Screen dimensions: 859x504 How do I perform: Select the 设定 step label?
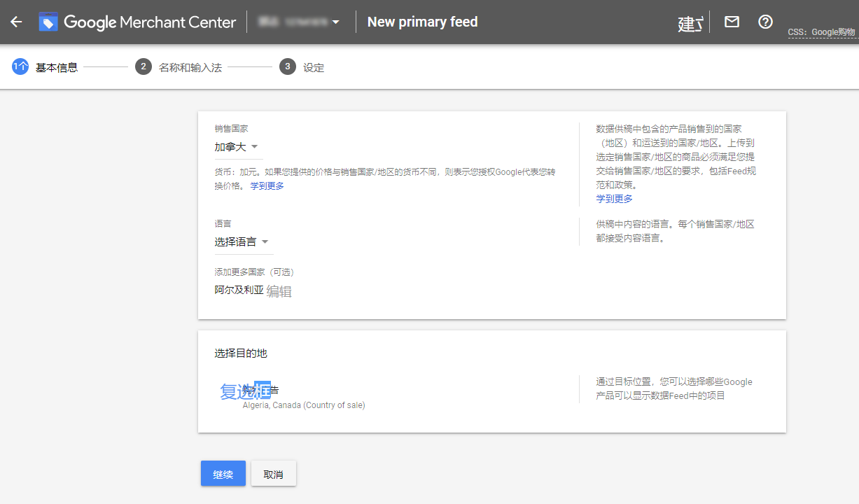tap(314, 68)
